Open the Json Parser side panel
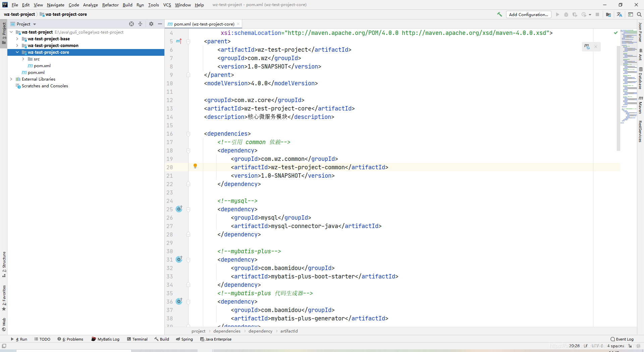 pyautogui.click(x=640, y=32)
